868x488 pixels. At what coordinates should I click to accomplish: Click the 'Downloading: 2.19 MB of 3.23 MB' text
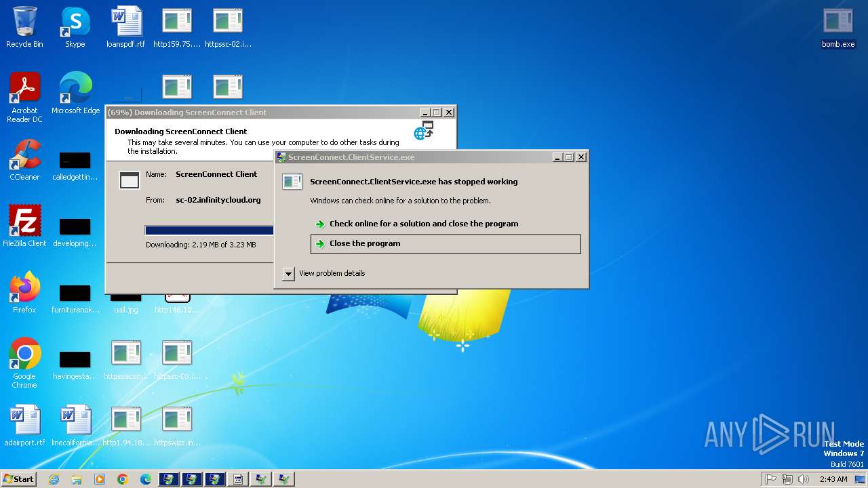[x=201, y=245]
